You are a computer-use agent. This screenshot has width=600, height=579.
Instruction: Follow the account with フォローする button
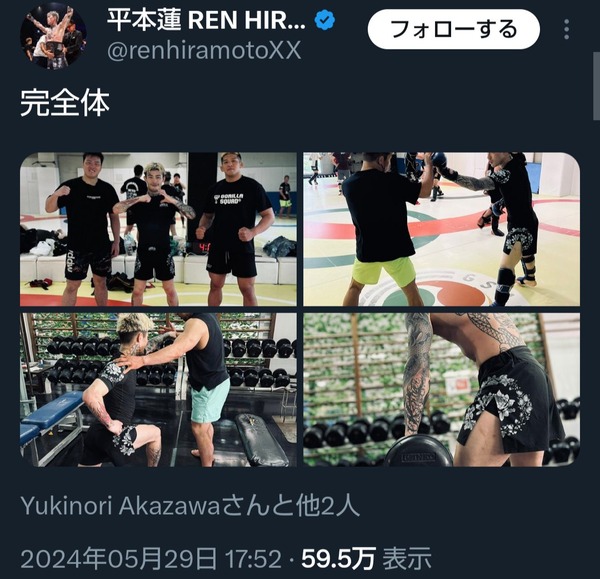[453, 29]
